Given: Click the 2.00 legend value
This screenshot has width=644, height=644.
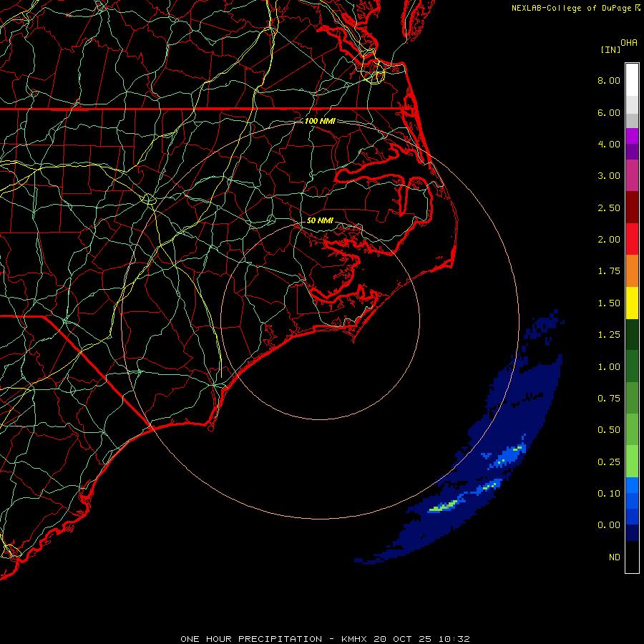Looking at the screenshot, I should click(x=609, y=240).
